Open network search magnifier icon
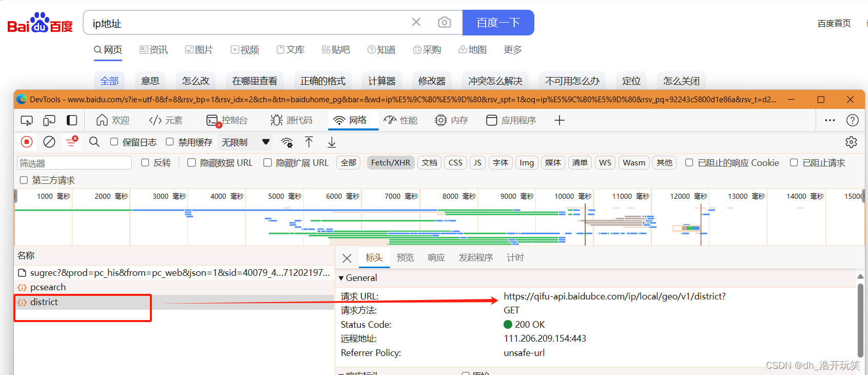The height and width of the screenshot is (375, 868). (94, 142)
